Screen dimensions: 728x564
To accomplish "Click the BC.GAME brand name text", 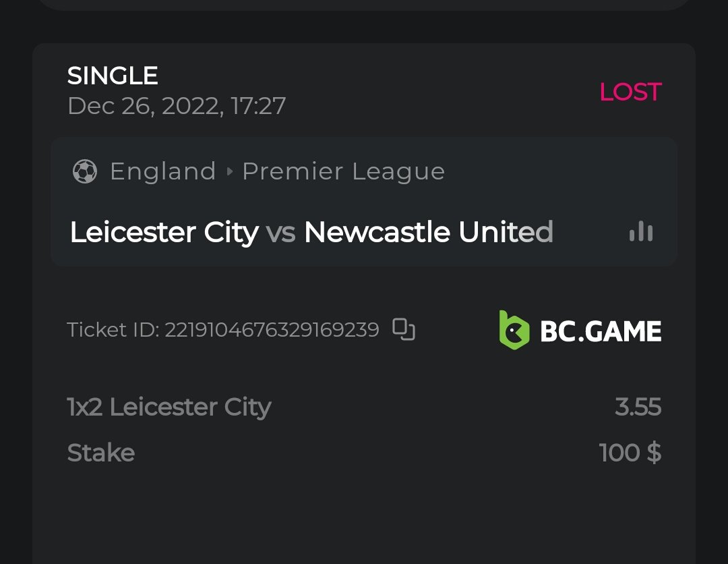I will (601, 331).
